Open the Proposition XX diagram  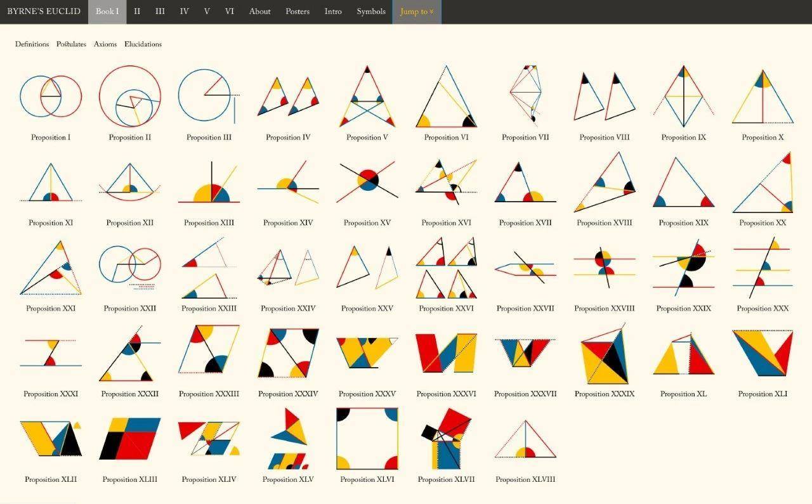(763, 182)
